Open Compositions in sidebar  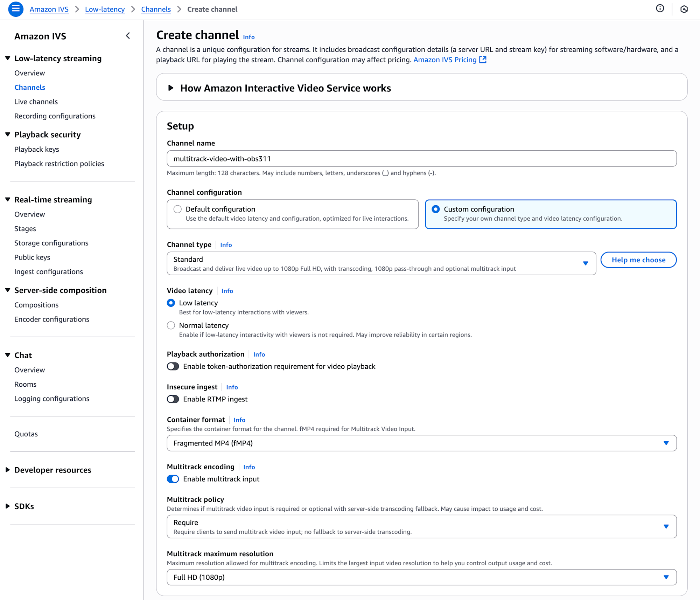coord(36,305)
